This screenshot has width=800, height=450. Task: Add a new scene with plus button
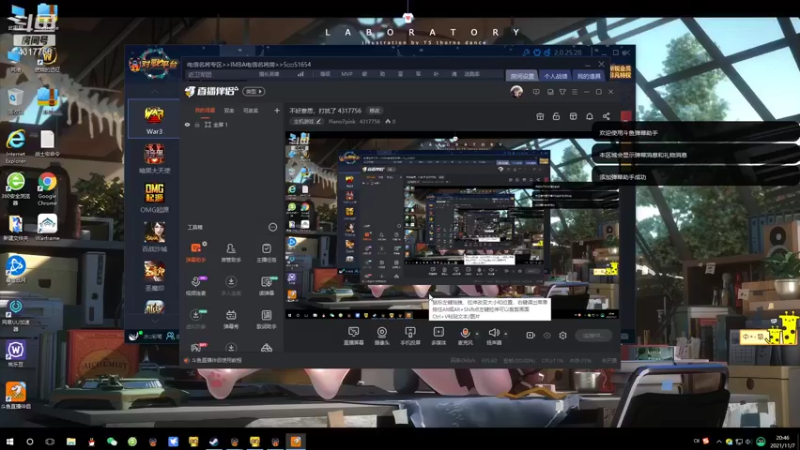click(277, 110)
